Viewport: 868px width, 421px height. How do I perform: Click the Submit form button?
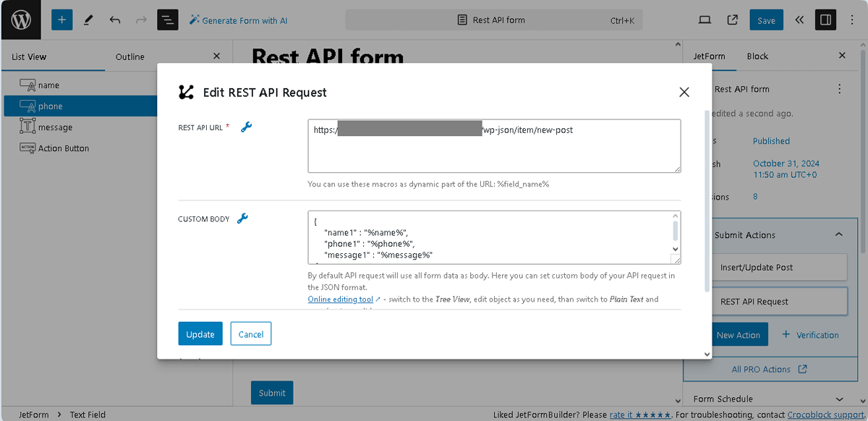coord(272,393)
